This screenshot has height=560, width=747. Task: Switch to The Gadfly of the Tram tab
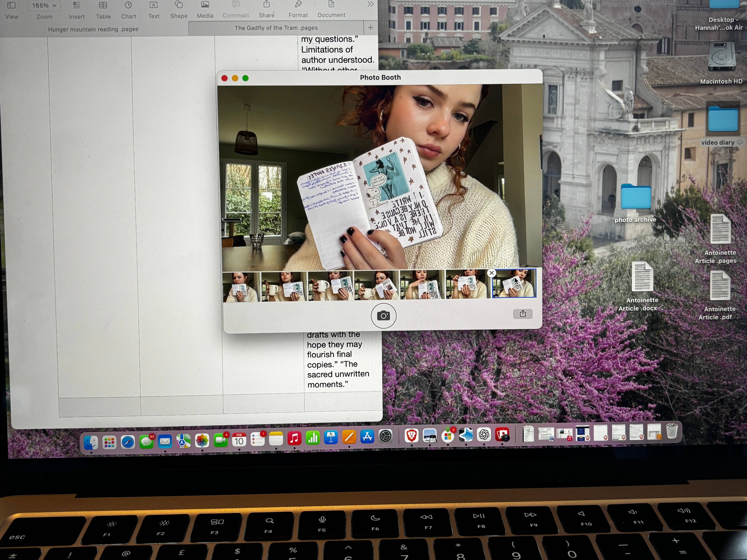(276, 28)
